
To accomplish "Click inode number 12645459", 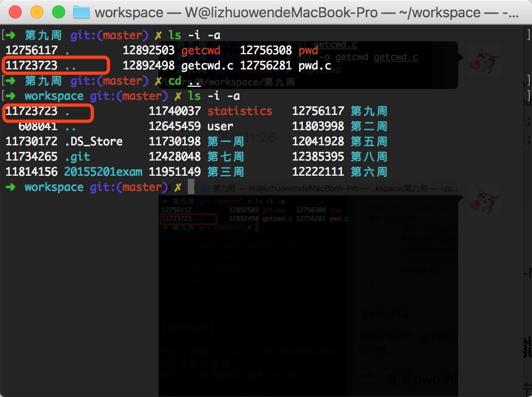I will tap(175, 126).
